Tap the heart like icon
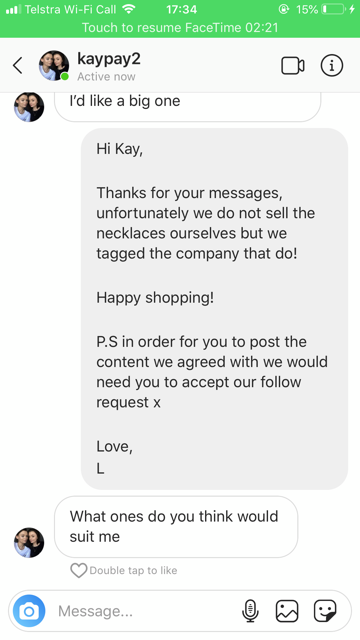 click(78, 570)
